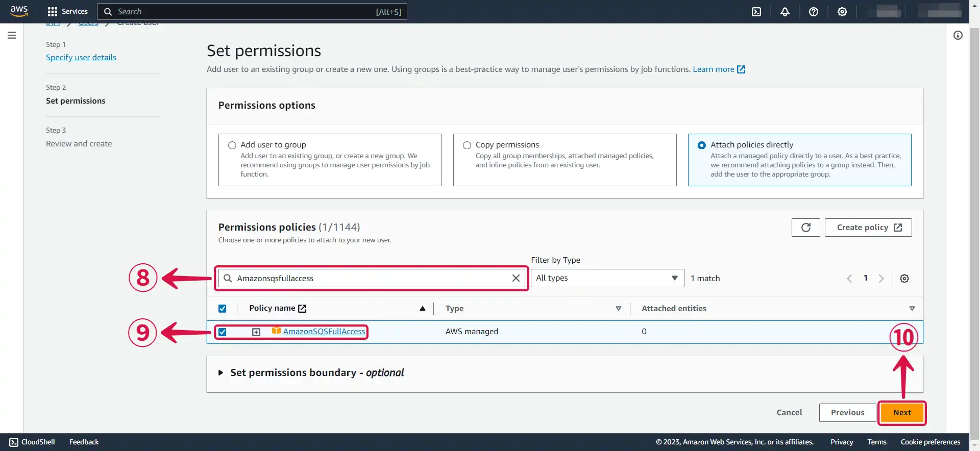Clear the policy search text
This screenshot has height=451, width=980.
(516, 278)
